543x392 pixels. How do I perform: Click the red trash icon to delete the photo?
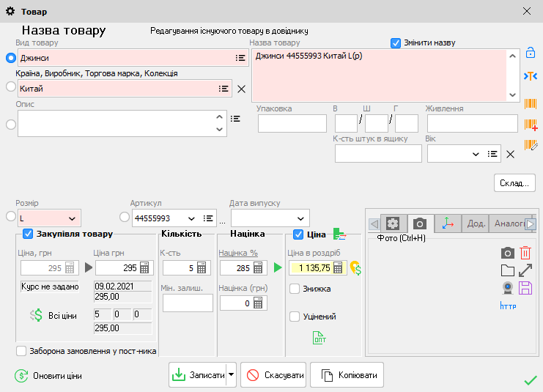click(525, 253)
